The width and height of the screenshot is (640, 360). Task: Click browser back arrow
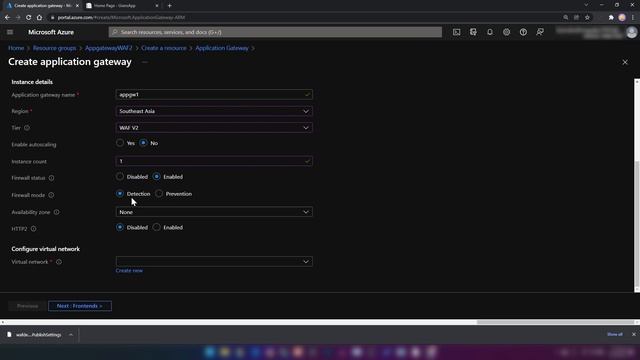(7, 18)
